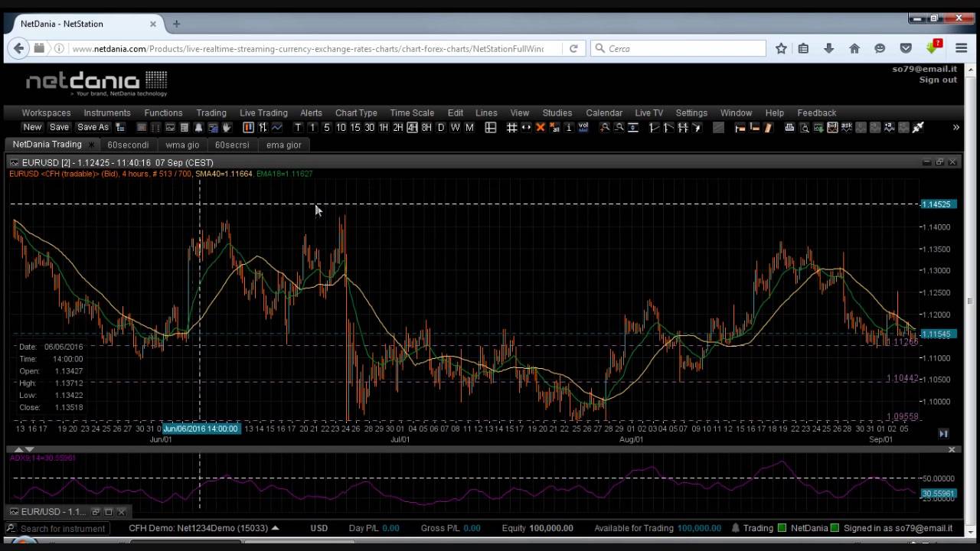This screenshot has width=980, height=551.
Task: Switch time scale to Daily (D)
Action: (x=441, y=127)
